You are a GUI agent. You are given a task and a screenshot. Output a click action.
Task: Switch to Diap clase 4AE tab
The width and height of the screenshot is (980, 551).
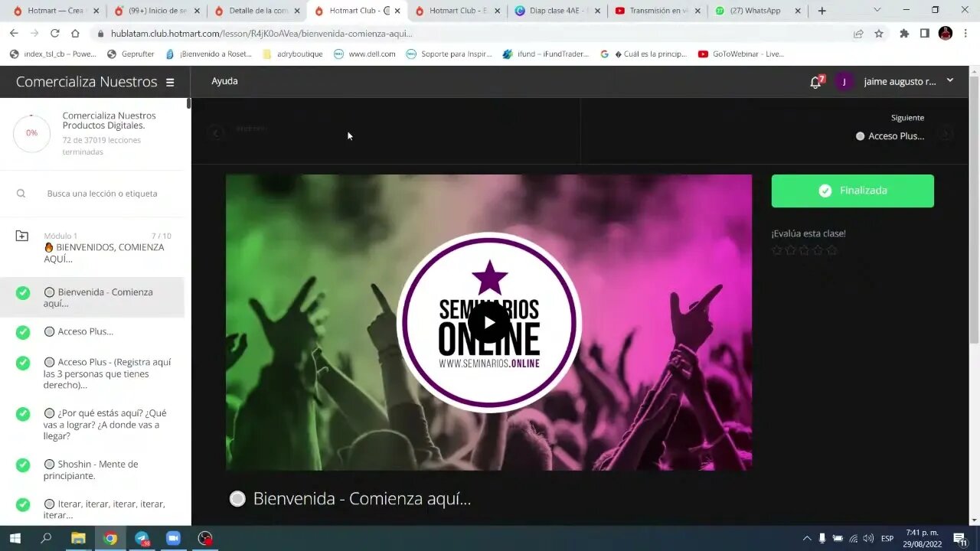click(558, 11)
